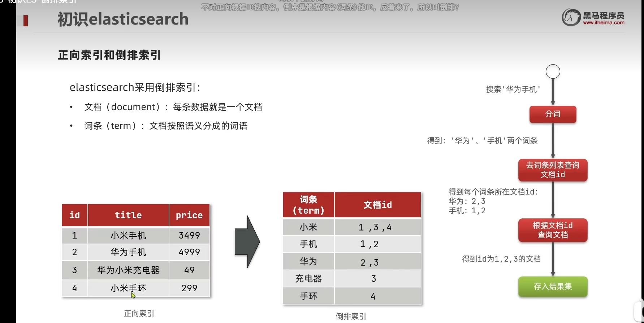Screen dimensions: 644x323
Task: Click the flowchart start circle
Action: [553, 71]
